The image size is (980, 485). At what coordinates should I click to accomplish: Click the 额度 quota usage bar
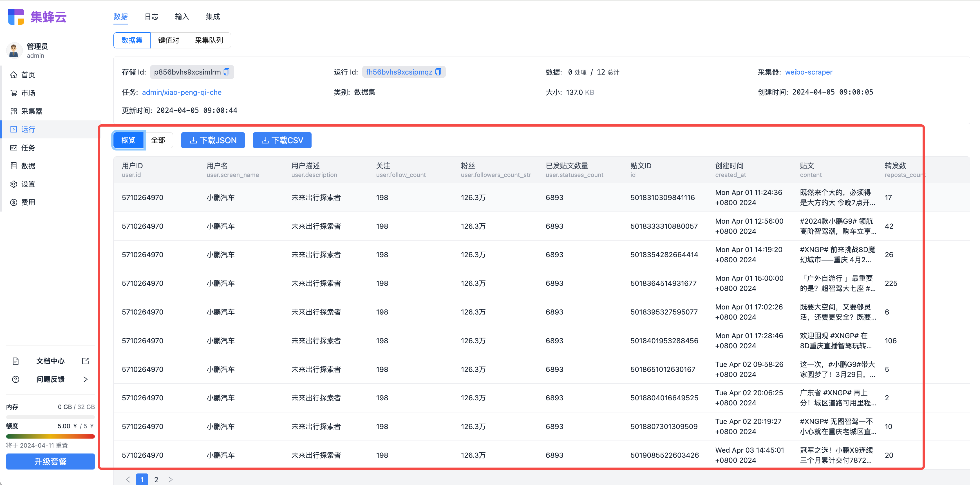click(50, 437)
